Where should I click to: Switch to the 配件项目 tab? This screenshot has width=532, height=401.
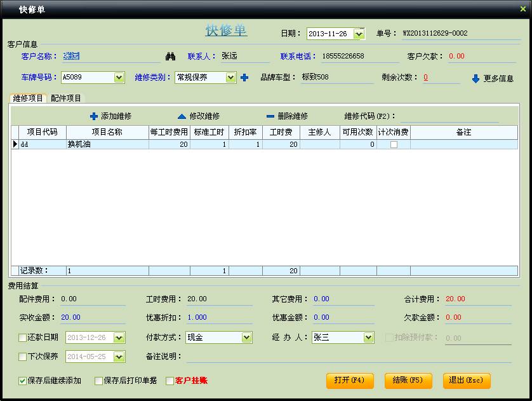point(66,99)
